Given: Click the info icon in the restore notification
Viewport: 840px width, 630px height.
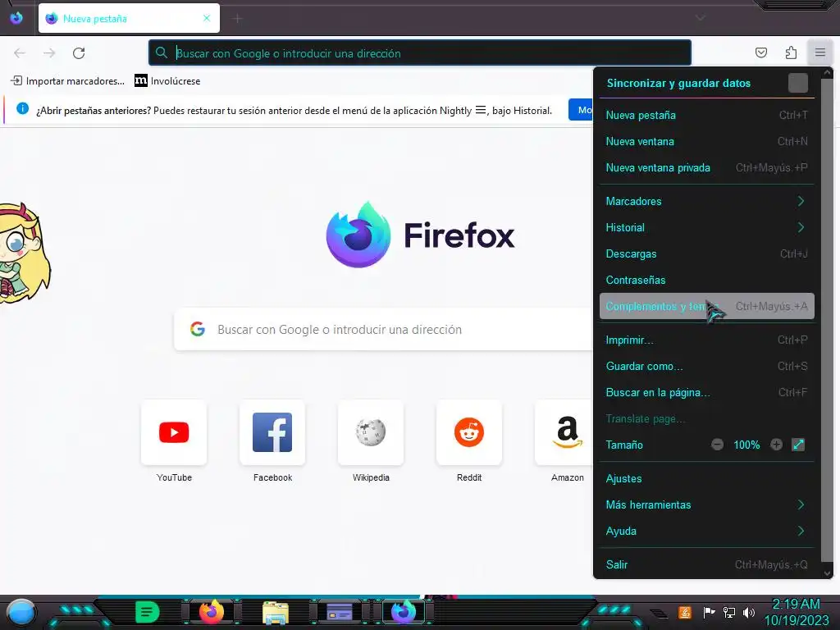Looking at the screenshot, I should coord(22,109).
